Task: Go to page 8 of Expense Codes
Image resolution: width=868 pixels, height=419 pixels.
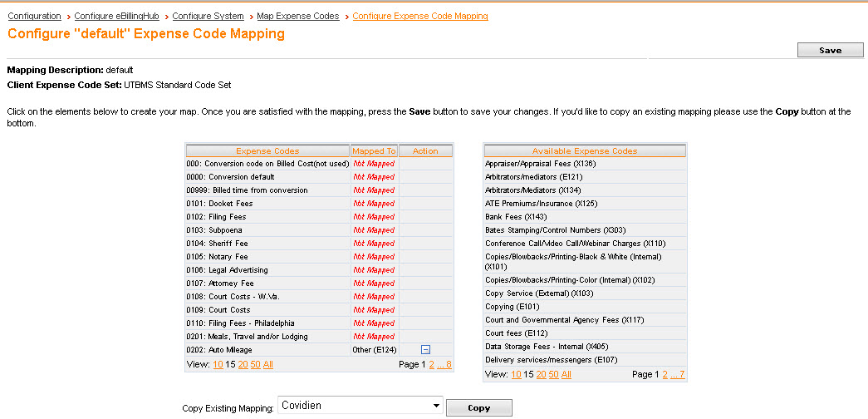Action: 449,365
